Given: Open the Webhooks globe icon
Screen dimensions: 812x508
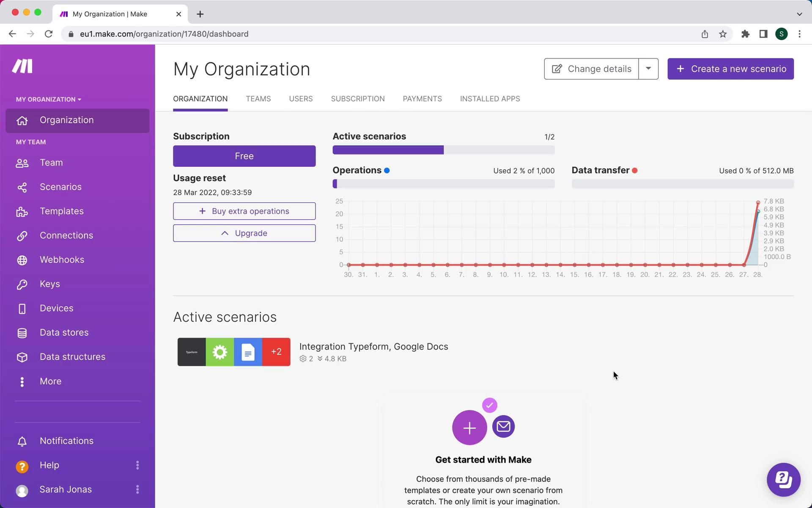Looking at the screenshot, I should [x=22, y=260].
